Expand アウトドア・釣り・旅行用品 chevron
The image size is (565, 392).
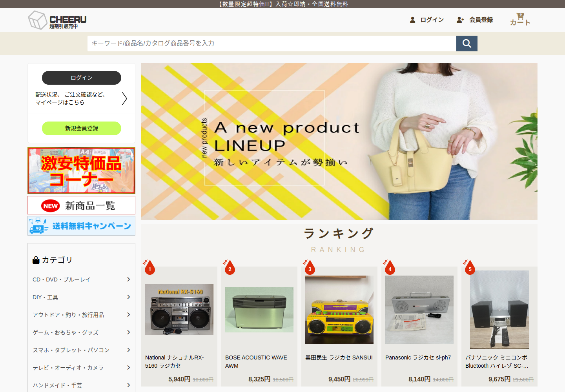[x=128, y=314]
